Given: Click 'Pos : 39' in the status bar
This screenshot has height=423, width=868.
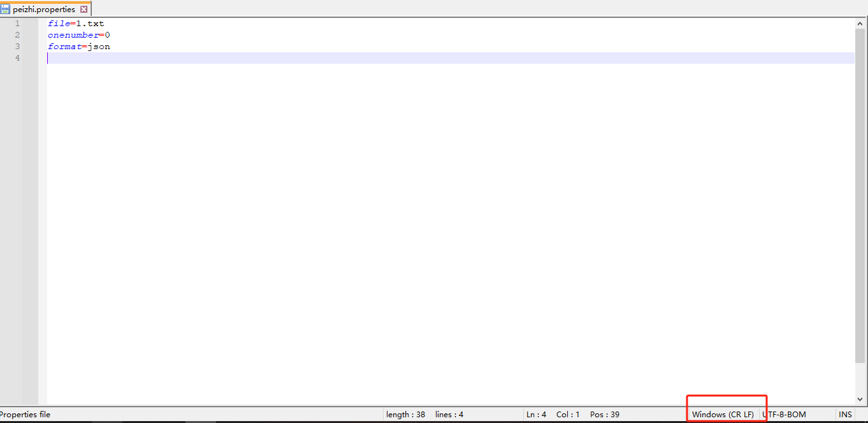Looking at the screenshot, I should click(x=605, y=415).
